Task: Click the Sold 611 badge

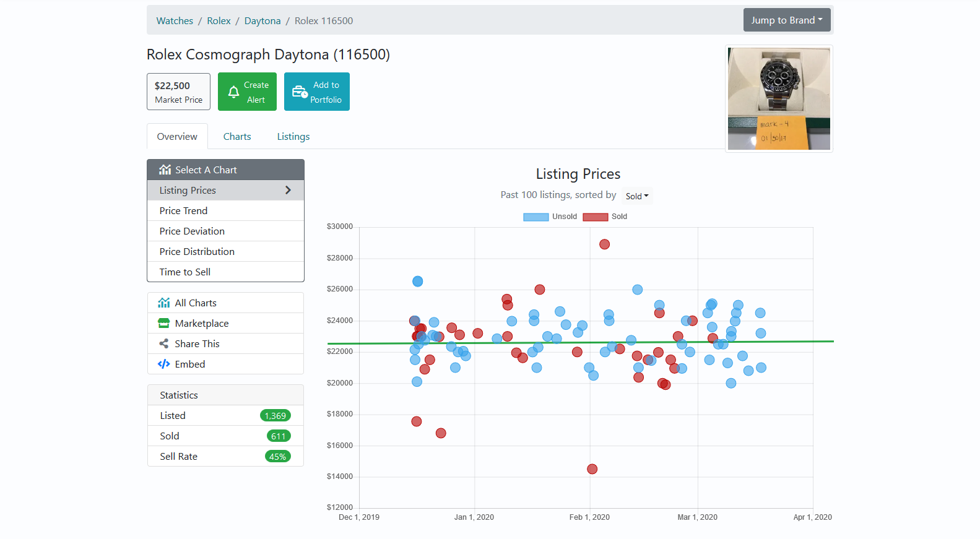Action: pyautogui.click(x=279, y=436)
